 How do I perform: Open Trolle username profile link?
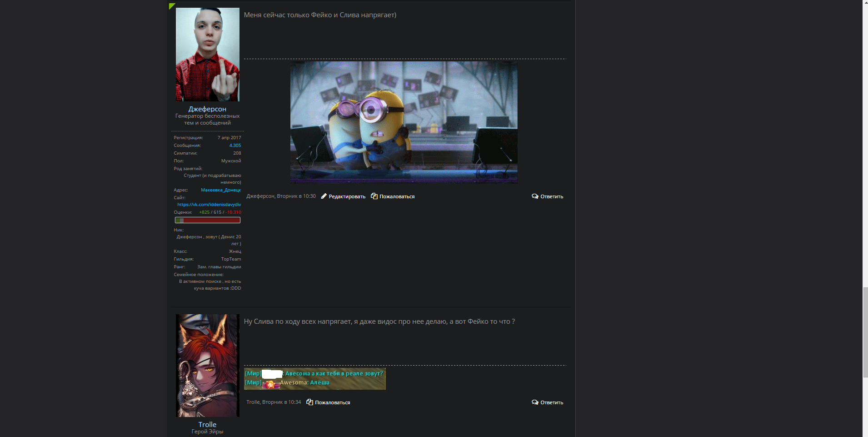[207, 424]
